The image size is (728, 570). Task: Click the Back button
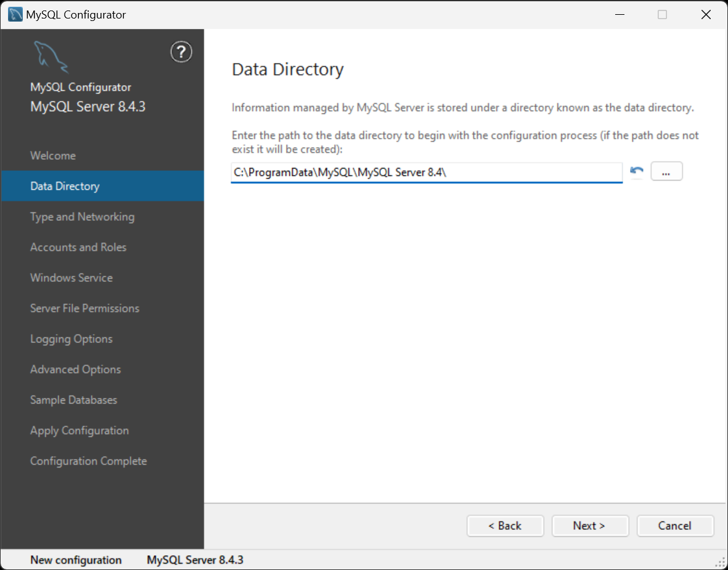[x=505, y=526]
